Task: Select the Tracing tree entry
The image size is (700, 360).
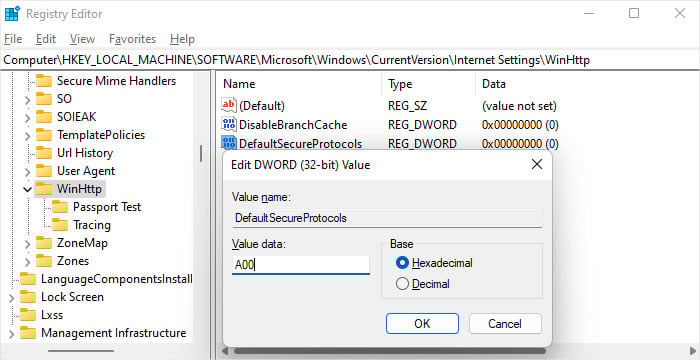Action: pos(92,225)
